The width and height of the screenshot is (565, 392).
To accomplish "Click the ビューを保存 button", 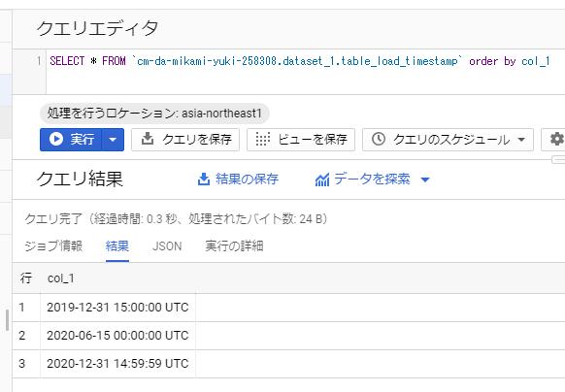I will [x=301, y=140].
